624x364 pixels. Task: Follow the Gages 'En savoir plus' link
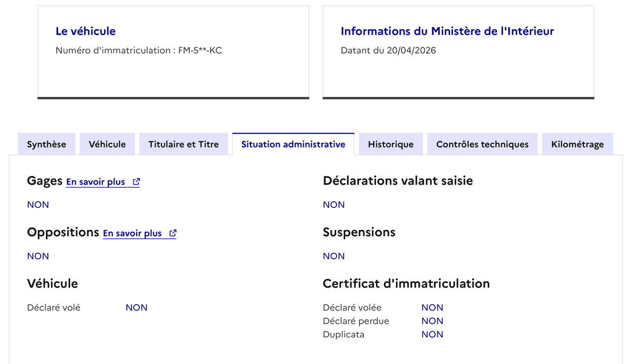(x=96, y=182)
